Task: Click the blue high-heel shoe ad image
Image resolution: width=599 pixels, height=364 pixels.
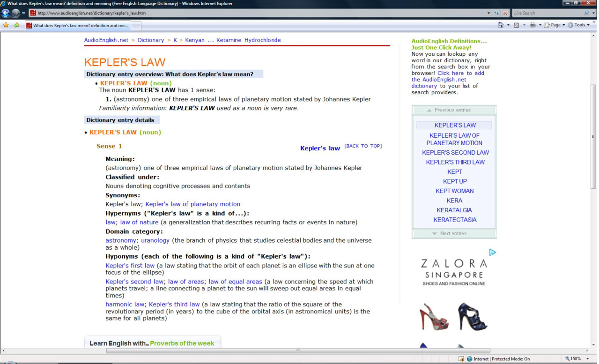Action: pos(473,316)
